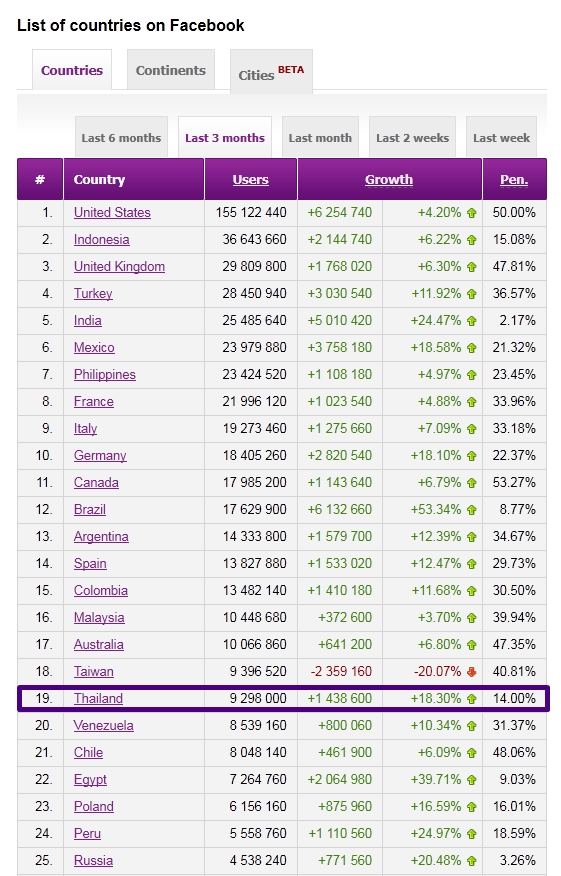Viewport: 561px width, 876px height.
Task: Open the Countries tab
Action: click(72, 70)
